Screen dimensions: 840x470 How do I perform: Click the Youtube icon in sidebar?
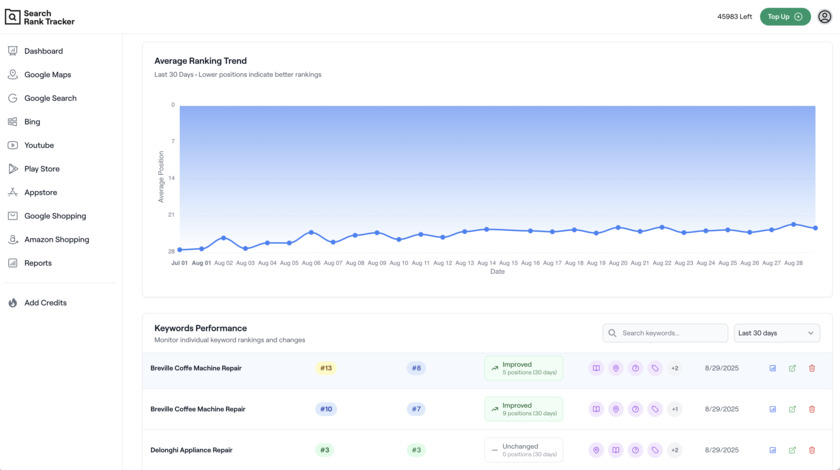pos(13,145)
